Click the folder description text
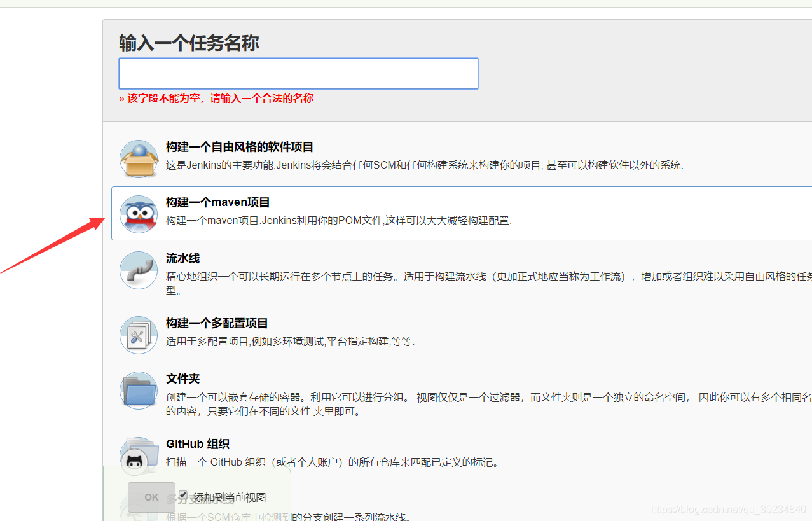The image size is (812, 521). click(489, 404)
